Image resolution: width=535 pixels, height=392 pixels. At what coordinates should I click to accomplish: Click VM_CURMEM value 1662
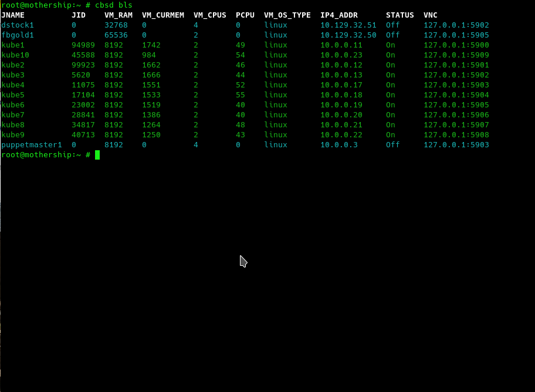pyautogui.click(x=151, y=65)
